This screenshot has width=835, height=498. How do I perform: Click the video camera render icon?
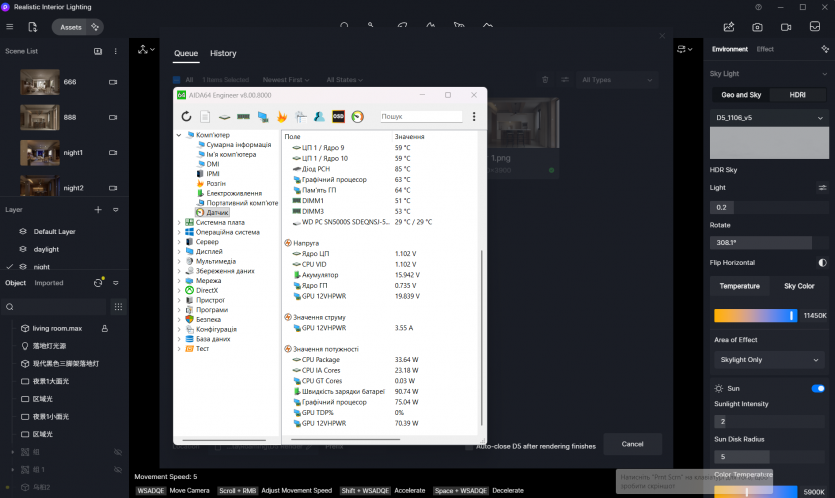786,27
